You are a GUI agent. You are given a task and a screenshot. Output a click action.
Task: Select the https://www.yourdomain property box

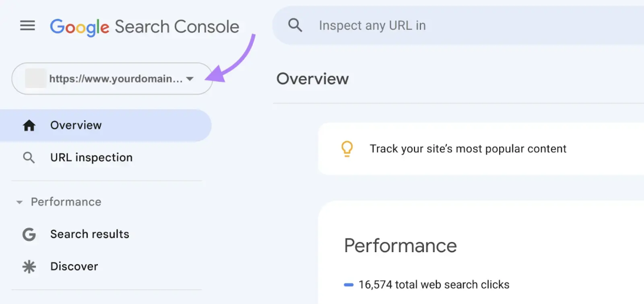112,79
